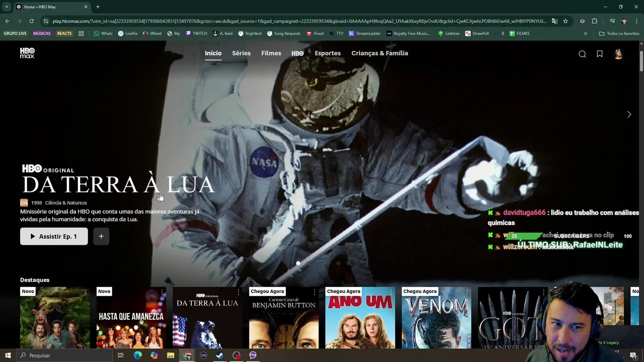Open Chrome tab search dropdown arrow
The image size is (644, 362).
(x=7, y=7)
